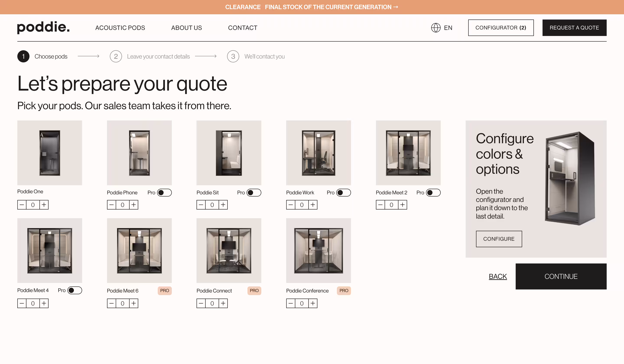Select Poddie Conference thumbnail image
The height and width of the screenshot is (364, 624).
pyautogui.click(x=319, y=251)
